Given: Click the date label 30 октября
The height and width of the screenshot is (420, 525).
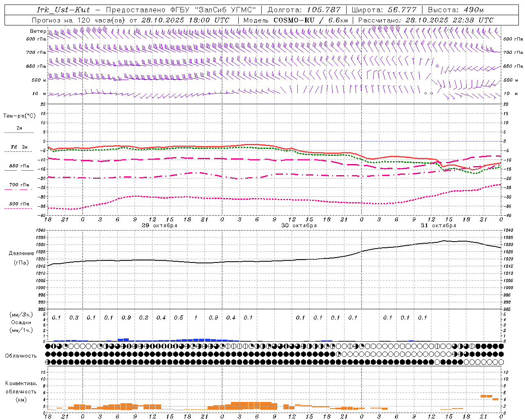Looking at the screenshot, I should pos(299,226).
